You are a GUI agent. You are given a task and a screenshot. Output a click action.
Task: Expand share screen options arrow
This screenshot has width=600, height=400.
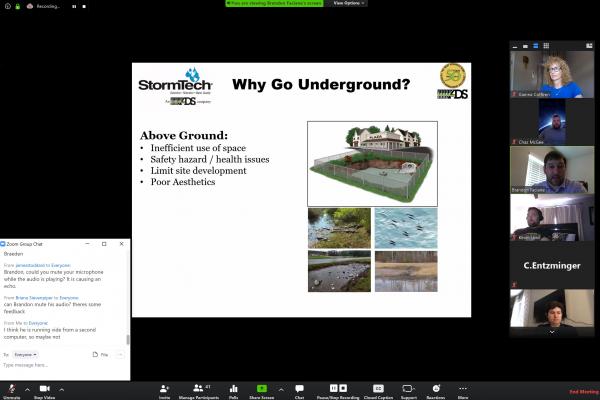(281, 390)
